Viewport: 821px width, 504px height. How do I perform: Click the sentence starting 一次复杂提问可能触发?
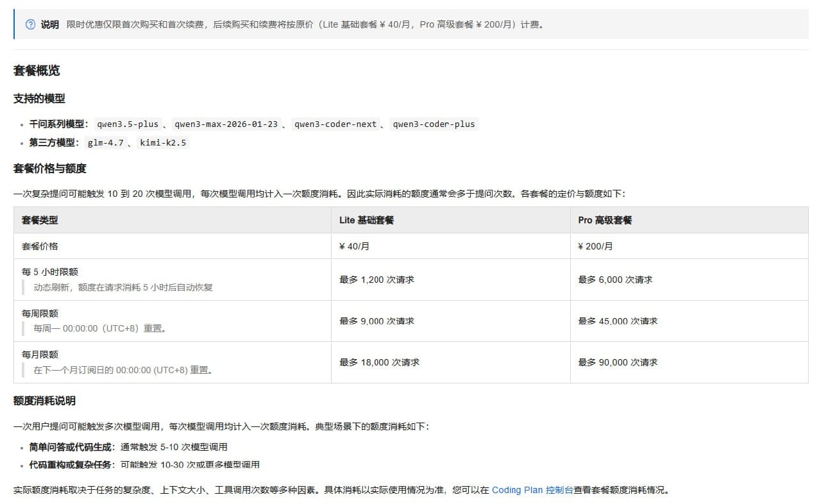coord(319,194)
